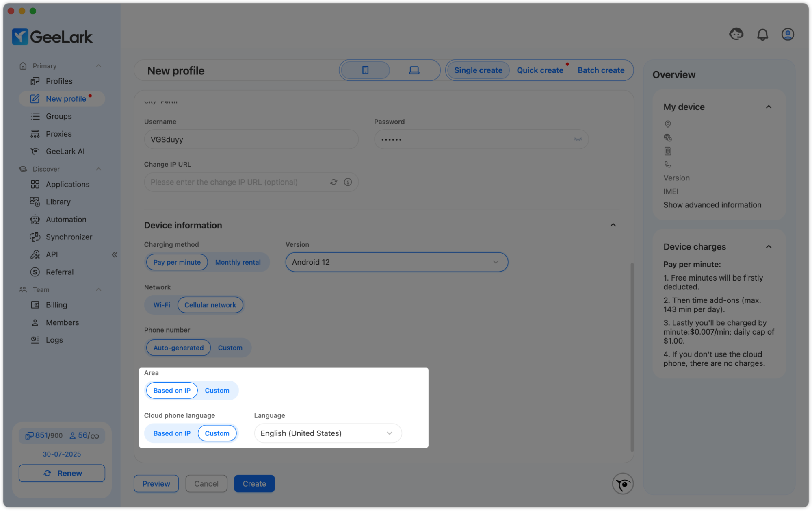Click the Preview button

pyautogui.click(x=156, y=484)
